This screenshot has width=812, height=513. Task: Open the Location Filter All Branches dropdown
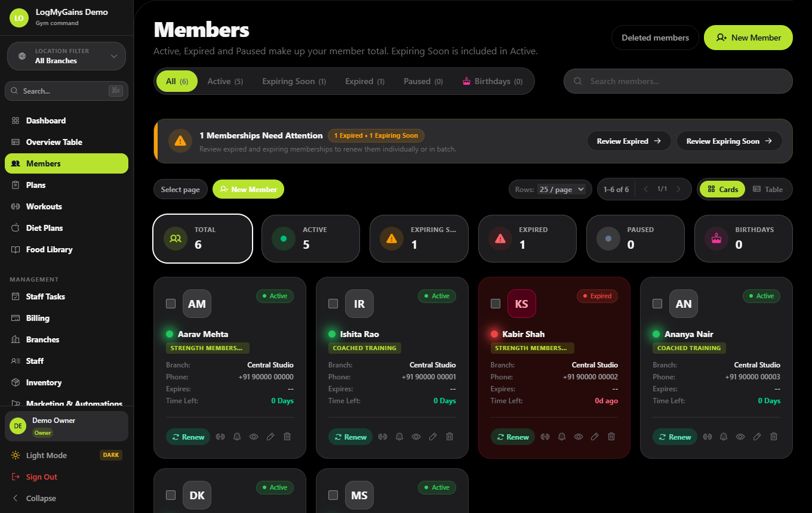(66, 56)
